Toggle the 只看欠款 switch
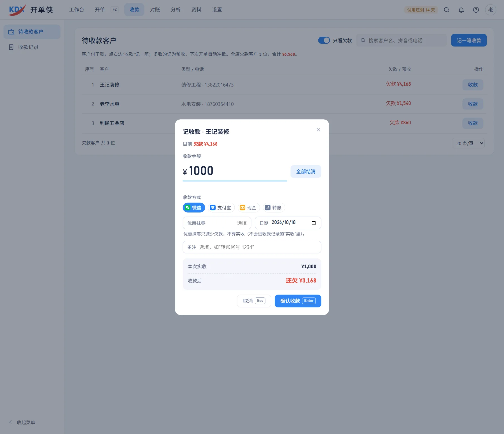The height and width of the screenshot is (434, 504). pos(324,40)
